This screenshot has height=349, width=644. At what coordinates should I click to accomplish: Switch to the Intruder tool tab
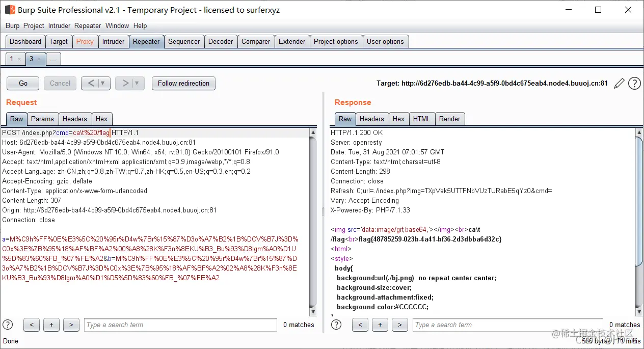[x=113, y=41]
